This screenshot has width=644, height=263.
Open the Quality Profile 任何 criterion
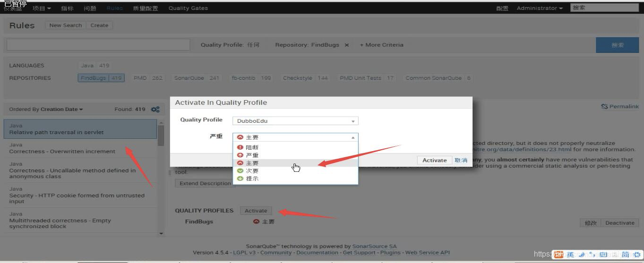(230, 45)
